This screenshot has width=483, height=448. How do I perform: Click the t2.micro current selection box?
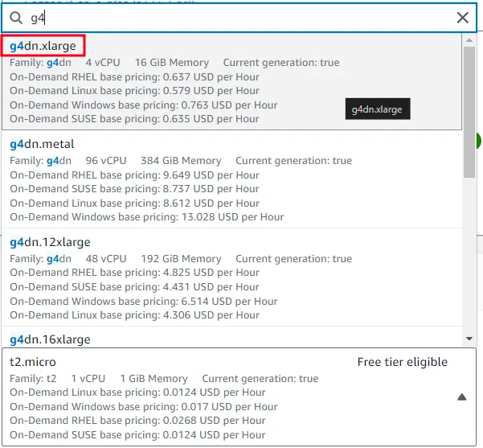click(x=239, y=397)
